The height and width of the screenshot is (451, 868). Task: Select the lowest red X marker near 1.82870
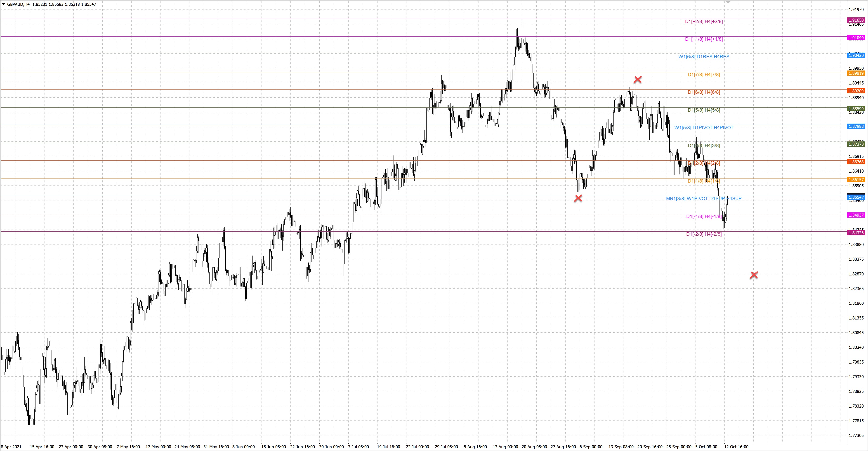click(x=754, y=275)
